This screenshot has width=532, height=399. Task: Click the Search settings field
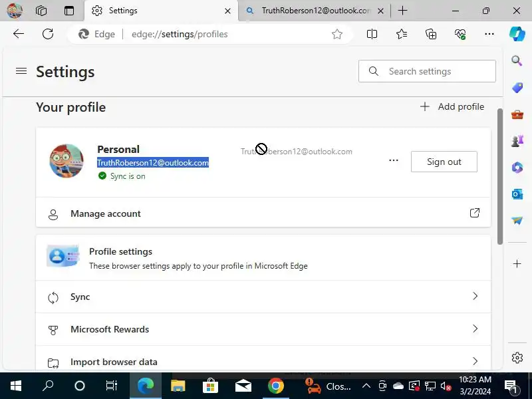point(427,71)
